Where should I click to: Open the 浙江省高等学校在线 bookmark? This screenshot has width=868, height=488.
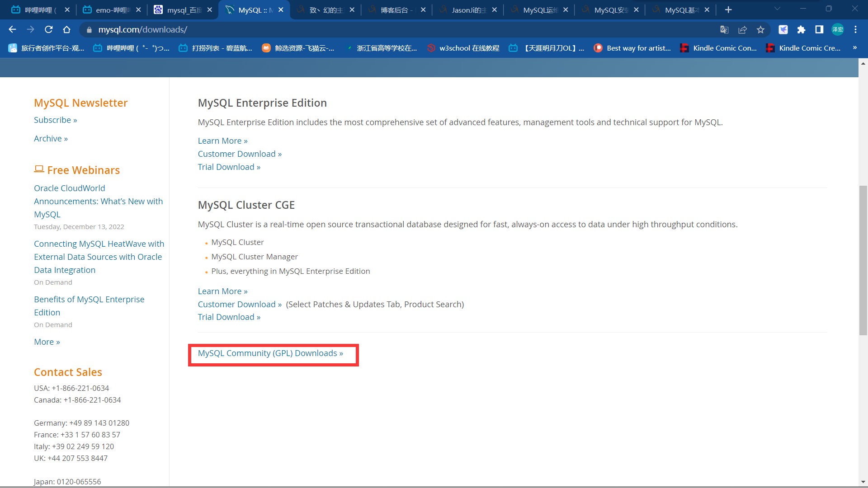click(x=381, y=48)
